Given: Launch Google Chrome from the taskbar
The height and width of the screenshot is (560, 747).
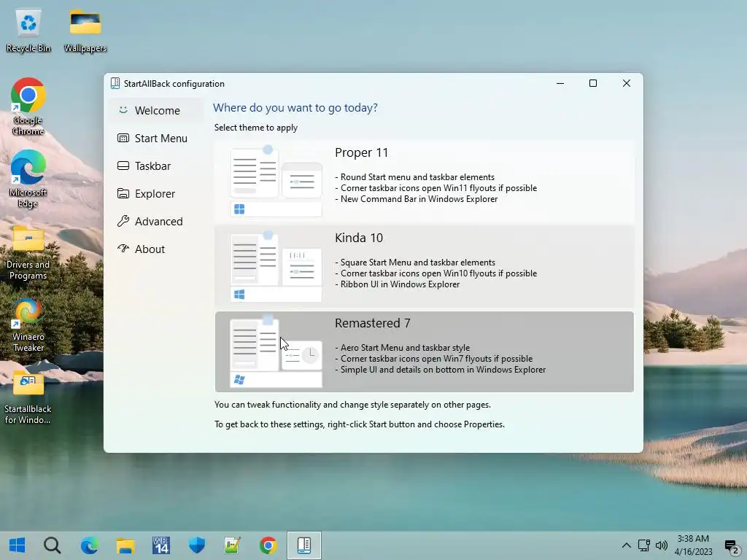Looking at the screenshot, I should (x=268, y=545).
